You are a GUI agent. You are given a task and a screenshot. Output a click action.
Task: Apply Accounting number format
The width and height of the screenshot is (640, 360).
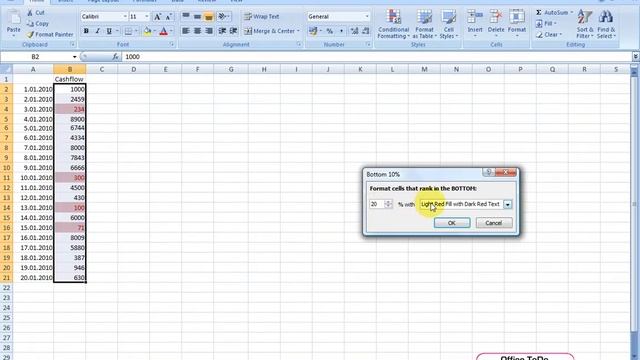[313, 31]
